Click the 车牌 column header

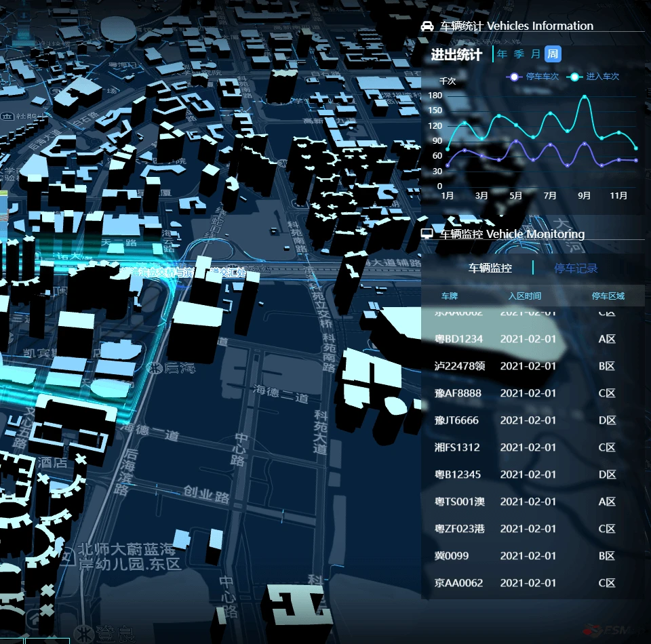click(x=449, y=296)
